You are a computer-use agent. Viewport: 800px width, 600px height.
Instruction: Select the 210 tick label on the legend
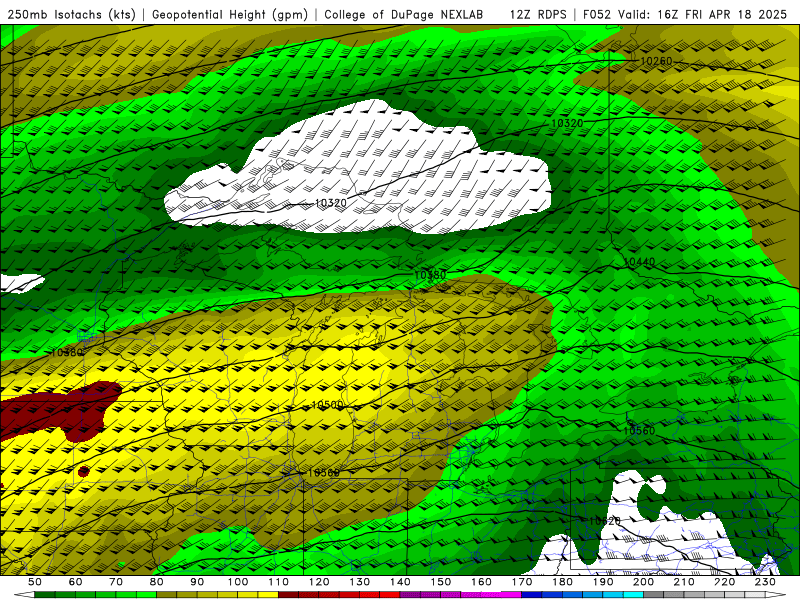pyautogui.click(x=684, y=582)
